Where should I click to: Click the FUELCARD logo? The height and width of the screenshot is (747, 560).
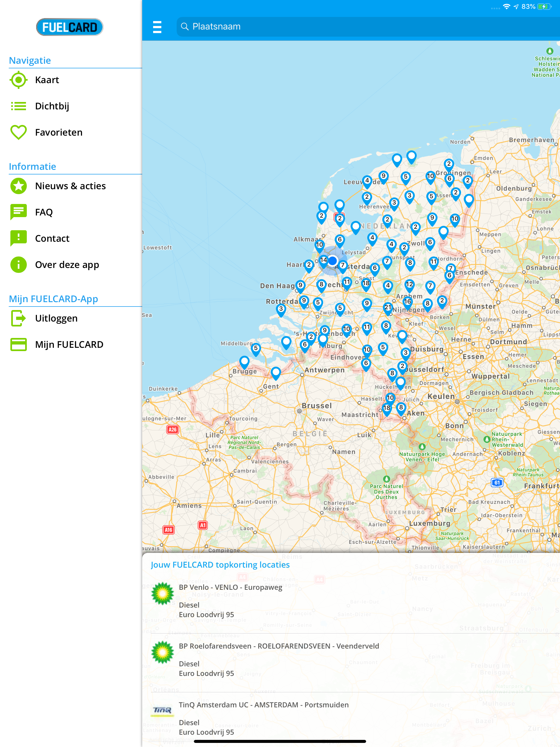[69, 27]
